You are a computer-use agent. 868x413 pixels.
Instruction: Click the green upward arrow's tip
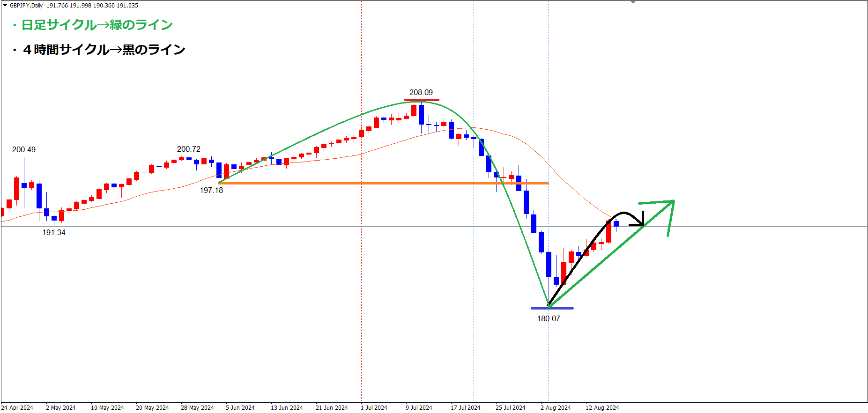pyautogui.click(x=673, y=202)
